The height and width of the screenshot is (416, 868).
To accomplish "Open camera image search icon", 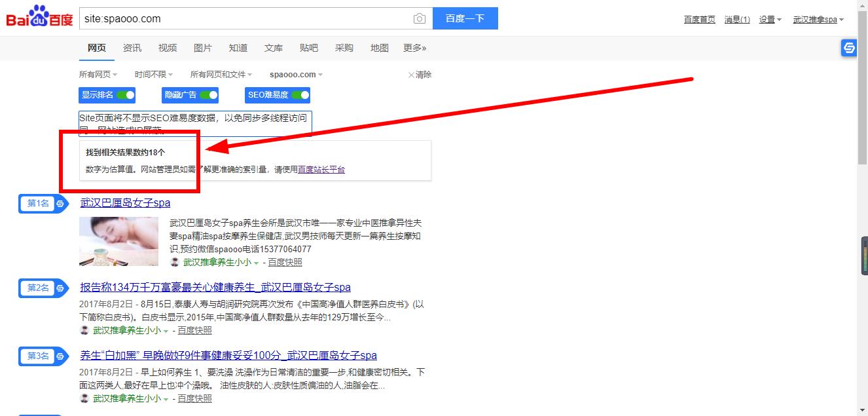I will pyautogui.click(x=420, y=19).
